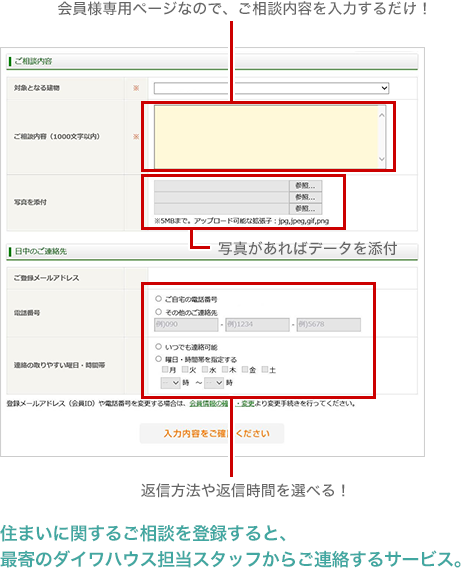Click inside the ご相談内容 text area
The image size is (465, 570).
coord(266,137)
